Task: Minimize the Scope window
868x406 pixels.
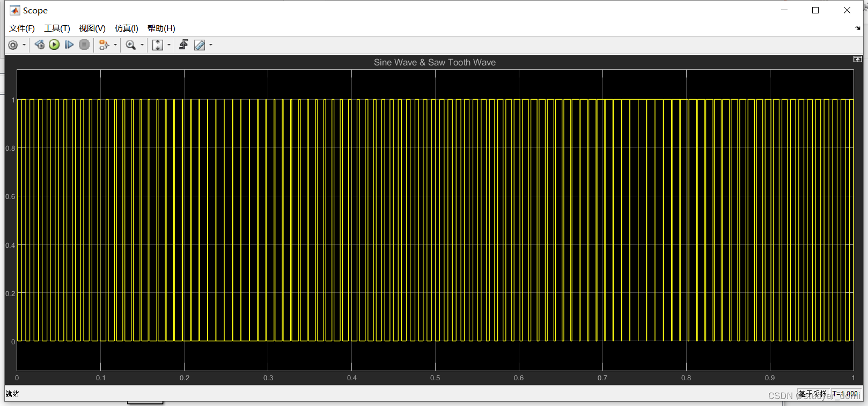Action: point(784,10)
